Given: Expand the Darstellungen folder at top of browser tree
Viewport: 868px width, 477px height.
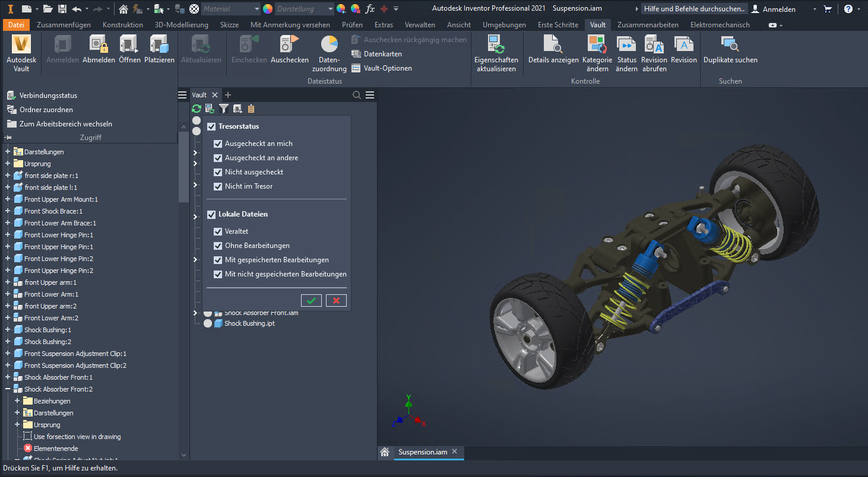Looking at the screenshot, I should pos(8,152).
